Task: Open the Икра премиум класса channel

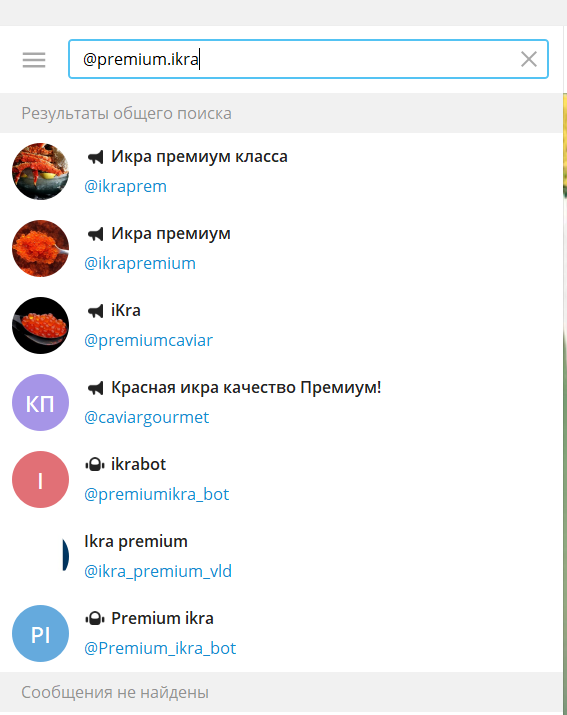Action: (281, 171)
